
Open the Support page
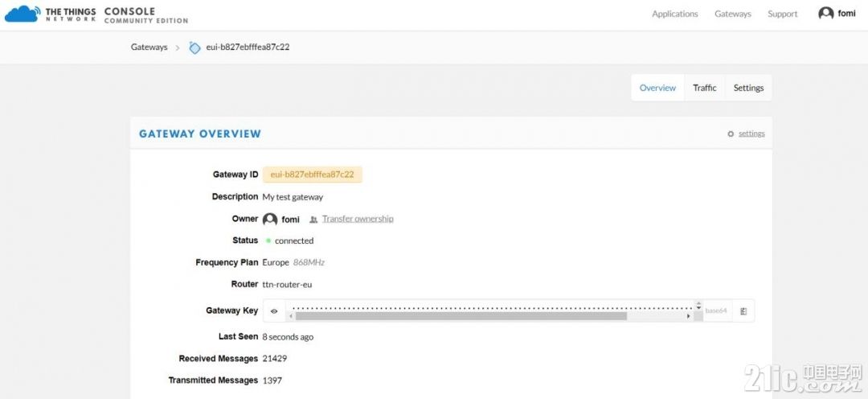782,14
